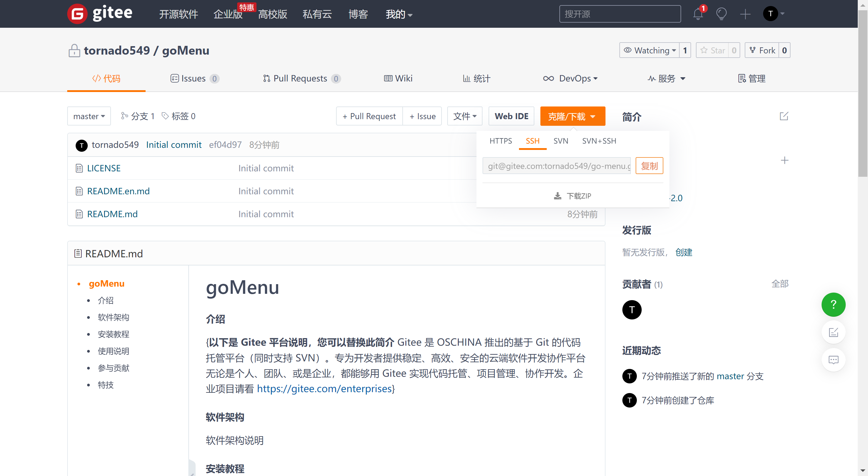Click the edit icon beside 简介
Viewport: 868px width, 476px height.
pos(784,116)
